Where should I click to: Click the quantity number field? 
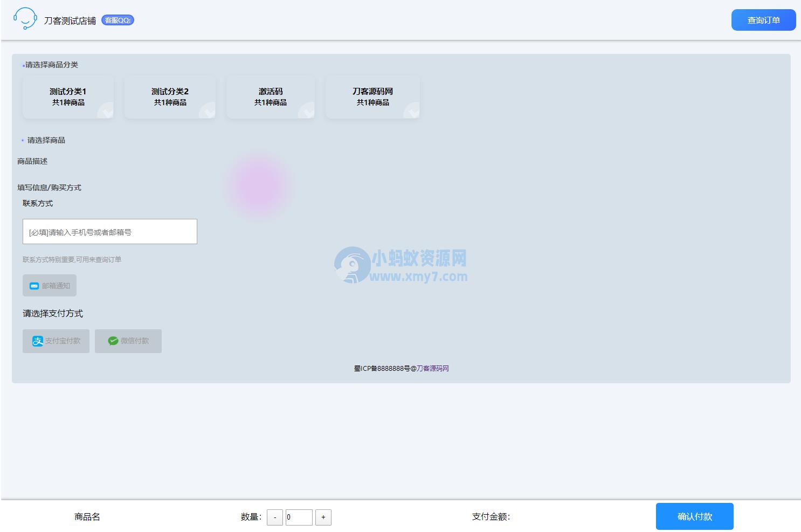(x=299, y=517)
